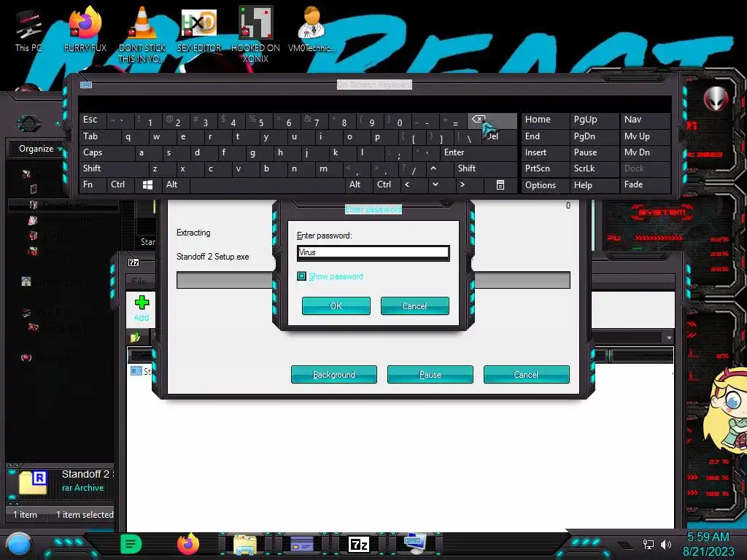Open the HOOKED ON XONIX desktop icon
Screen dimensions: 747x560
tap(255, 34)
